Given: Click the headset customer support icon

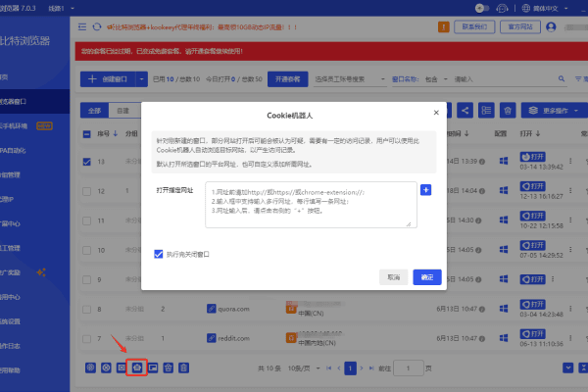Looking at the screenshot, I should point(502,8).
